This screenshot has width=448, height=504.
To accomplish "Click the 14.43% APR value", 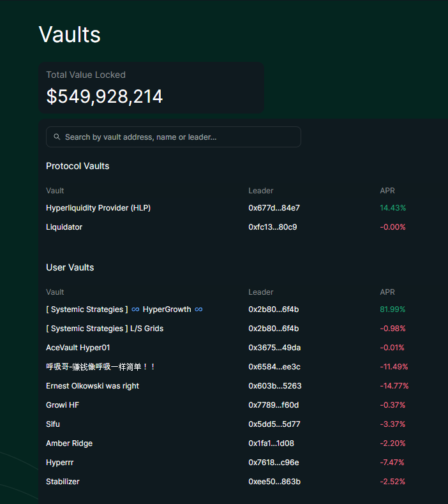I will (x=392, y=208).
